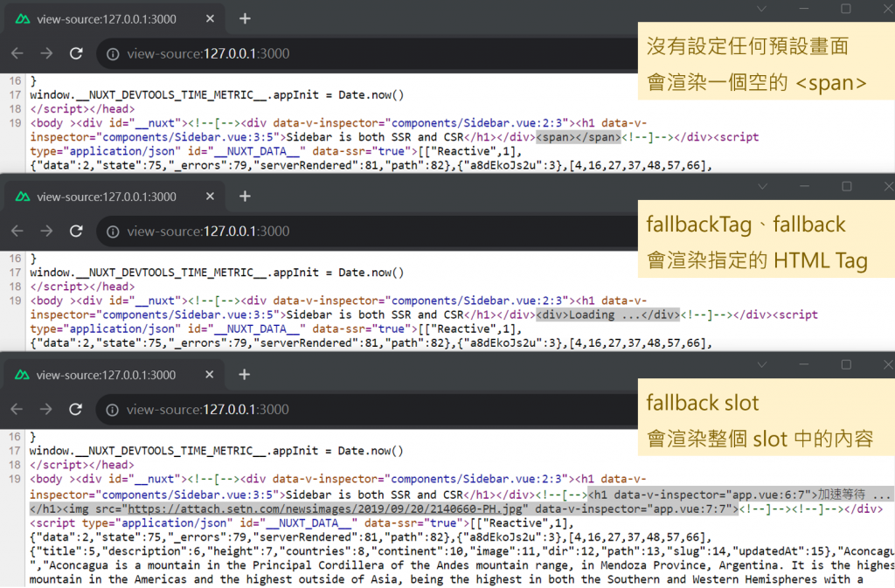Go forward in the bottom browser window
Image resolution: width=895 pixels, height=588 pixels.
pyautogui.click(x=45, y=410)
